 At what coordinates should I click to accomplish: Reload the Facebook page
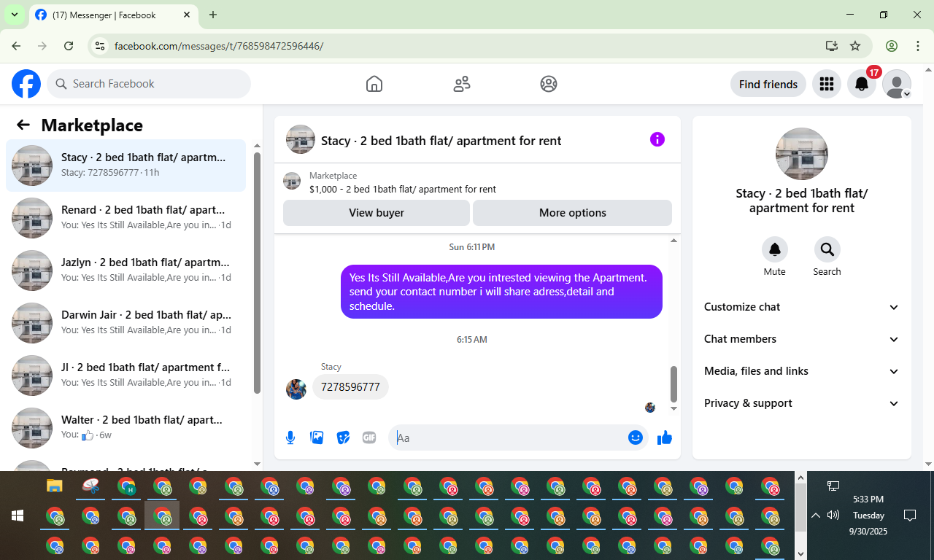coord(69,46)
